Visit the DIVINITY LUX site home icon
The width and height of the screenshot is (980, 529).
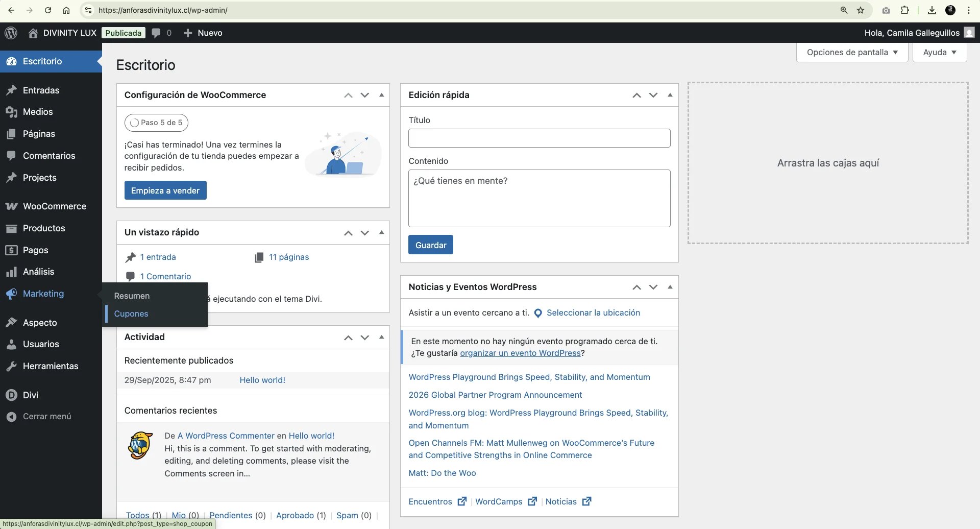click(33, 33)
